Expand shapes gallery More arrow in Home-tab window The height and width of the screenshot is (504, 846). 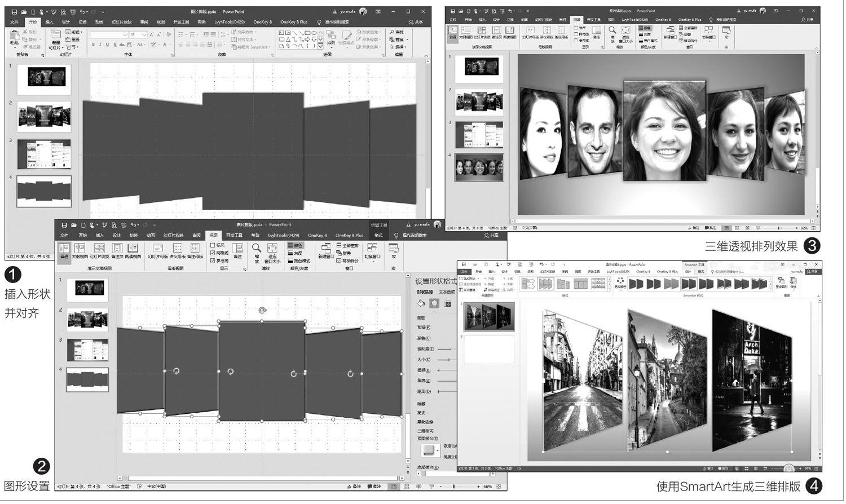pos(320,46)
